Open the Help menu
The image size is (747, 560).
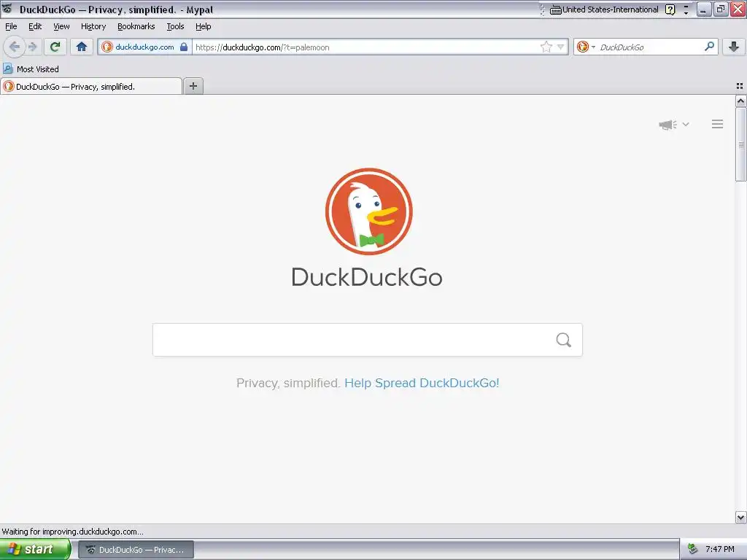pos(203,26)
